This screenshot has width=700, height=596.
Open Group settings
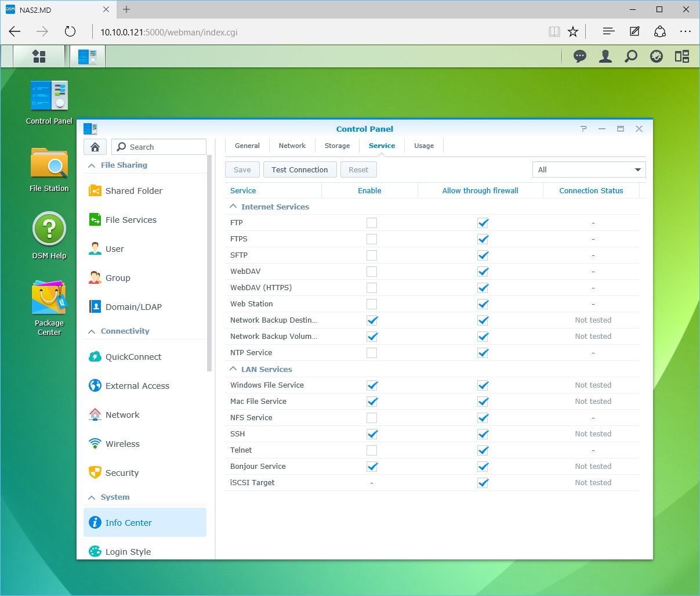click(145, 278)
